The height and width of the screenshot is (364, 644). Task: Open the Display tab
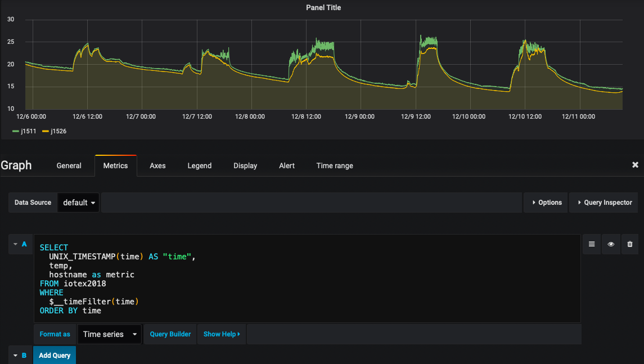tap(245, 165)
